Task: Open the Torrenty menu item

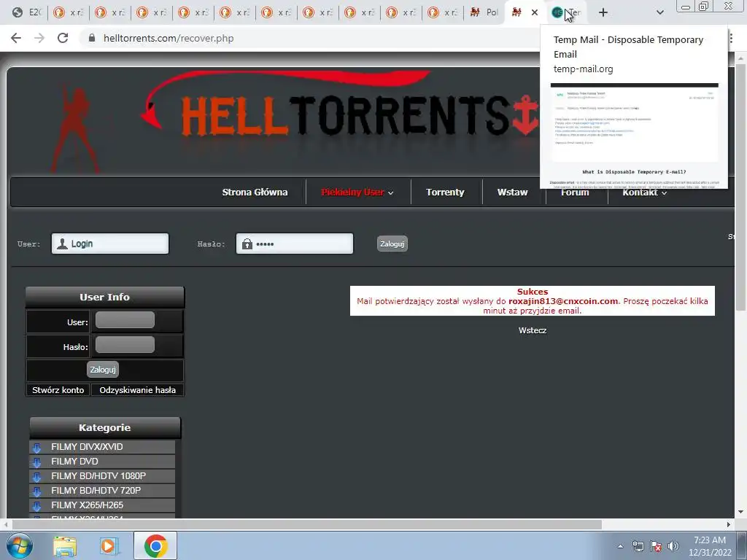Action: click(445, 192)
